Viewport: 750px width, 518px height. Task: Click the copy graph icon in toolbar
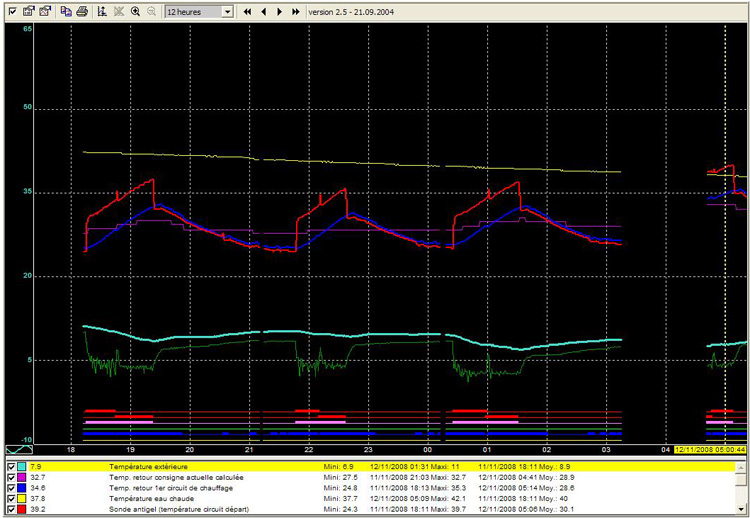click(x=66, y=11)
